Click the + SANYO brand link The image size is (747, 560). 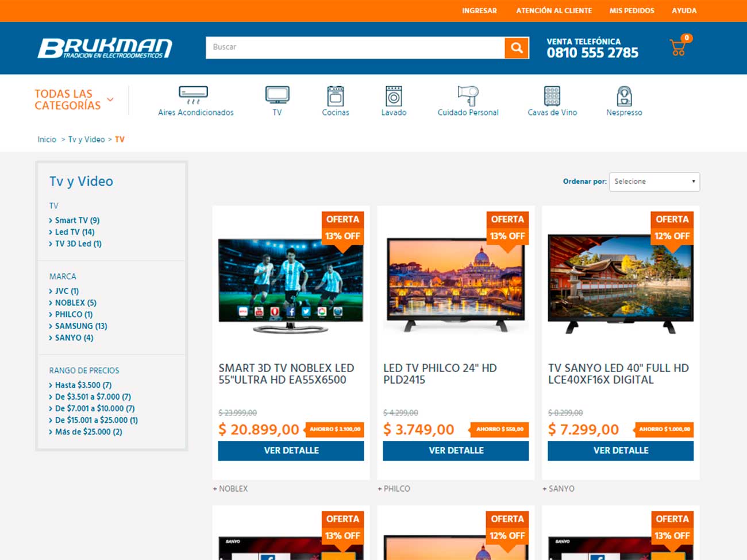point(559,489)
